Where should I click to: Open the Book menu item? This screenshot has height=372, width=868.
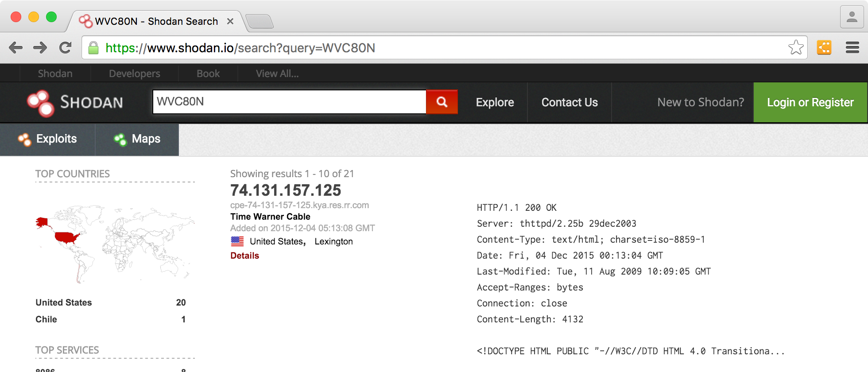[208, 74]
